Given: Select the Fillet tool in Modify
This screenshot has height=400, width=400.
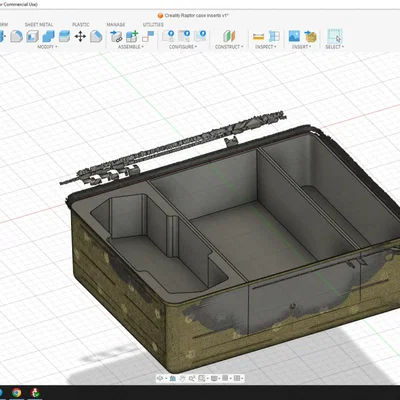Looking at the screenshot, I should (x=16, y=36).
